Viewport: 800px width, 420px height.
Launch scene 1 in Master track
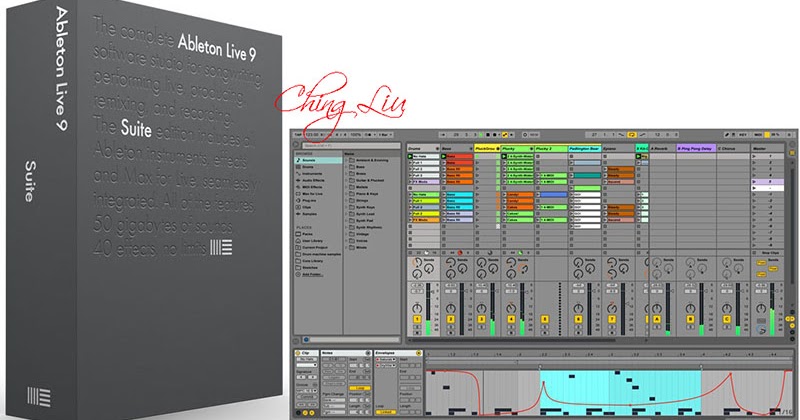click(755, 156)
